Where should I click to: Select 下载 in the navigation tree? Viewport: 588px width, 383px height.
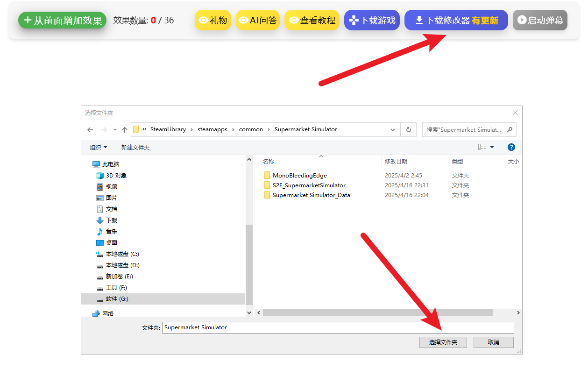[x=111, y=220]
